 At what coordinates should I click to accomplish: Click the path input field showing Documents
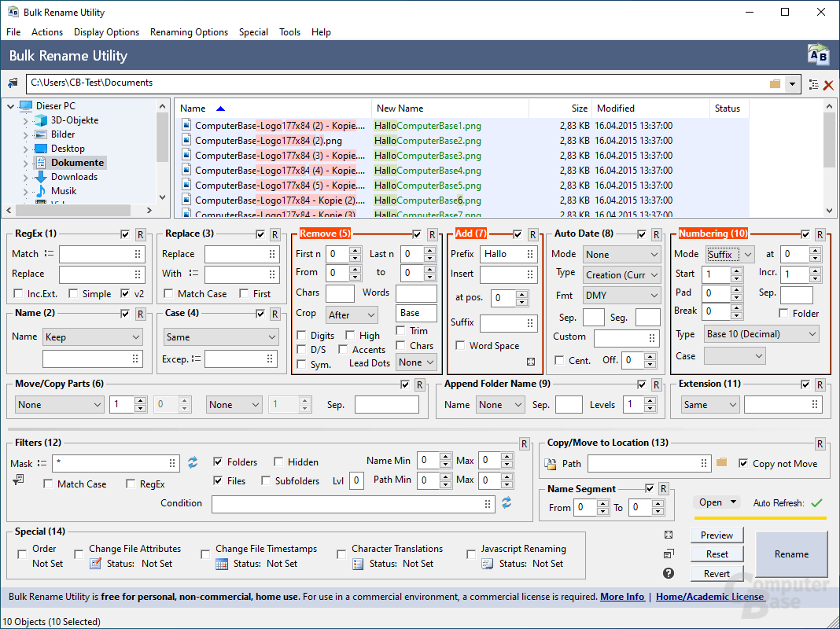pos(315,83)
